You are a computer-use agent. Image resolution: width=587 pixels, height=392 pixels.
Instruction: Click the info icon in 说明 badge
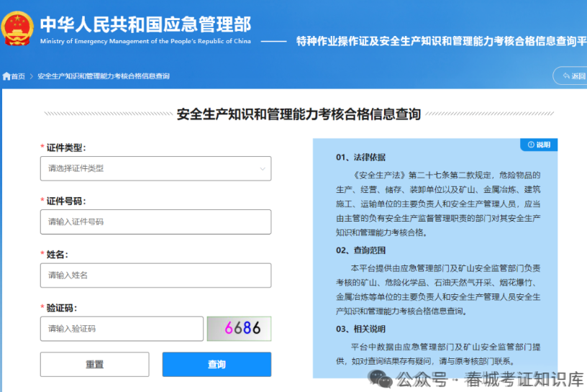531,145
